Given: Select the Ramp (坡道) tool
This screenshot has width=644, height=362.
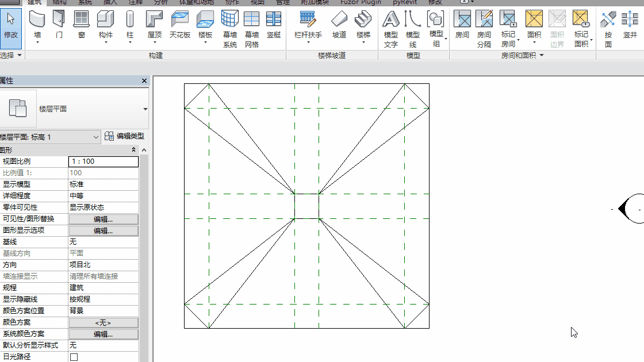Looking at the screenshot, I should (x=339, y=25).
